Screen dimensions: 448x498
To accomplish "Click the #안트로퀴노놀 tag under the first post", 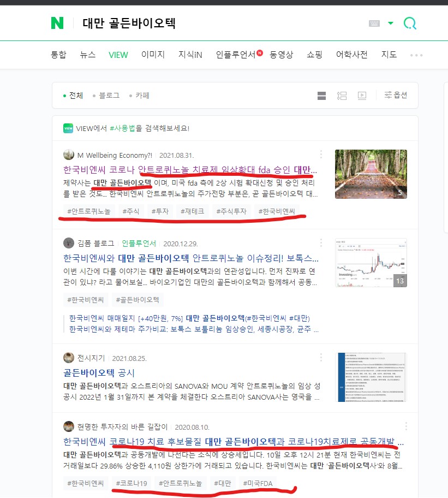I will point(89,211).
